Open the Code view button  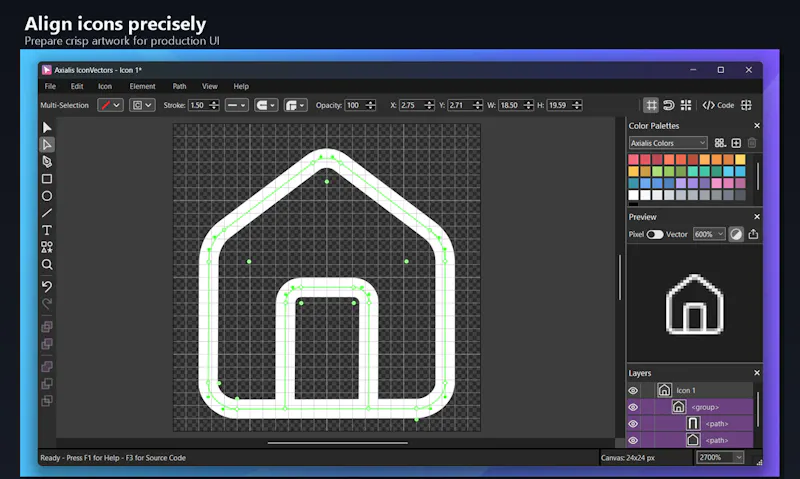click(718, 105)
